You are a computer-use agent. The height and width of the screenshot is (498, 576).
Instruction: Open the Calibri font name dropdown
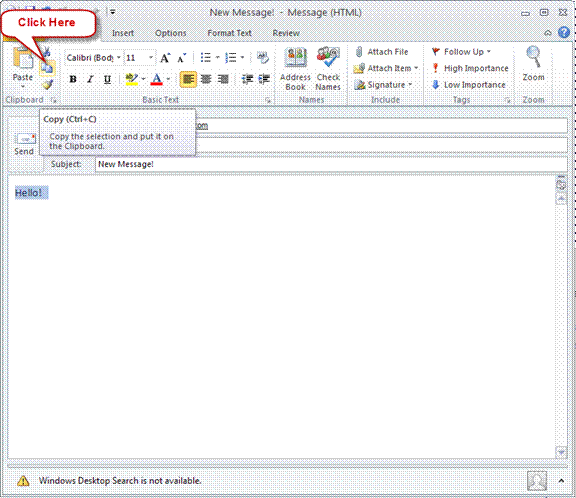click(x=93, y=58)
